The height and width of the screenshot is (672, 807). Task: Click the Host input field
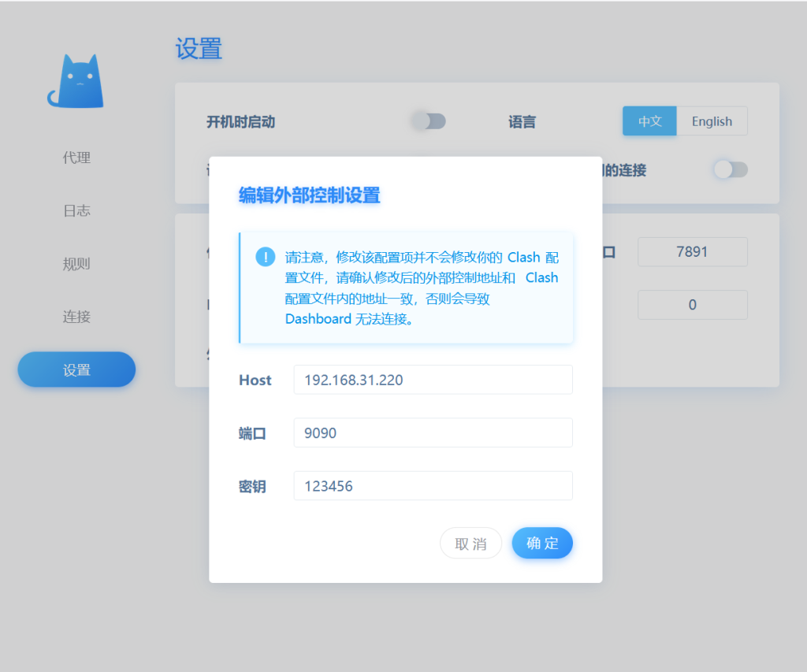click(x=433, y=380)
